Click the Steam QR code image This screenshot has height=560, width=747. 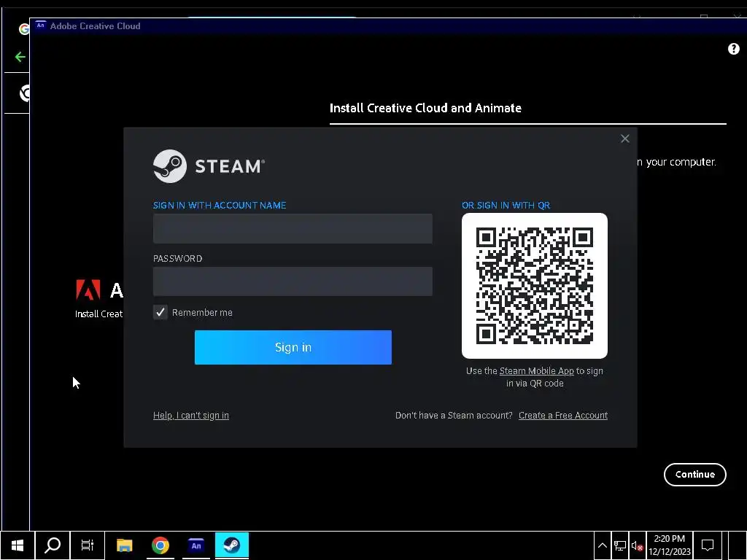(535, 286)
